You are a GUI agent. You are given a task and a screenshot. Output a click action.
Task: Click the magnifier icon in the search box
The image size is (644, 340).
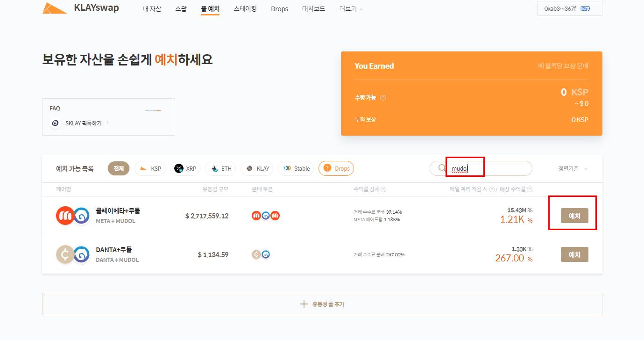[x=442, y=168]
